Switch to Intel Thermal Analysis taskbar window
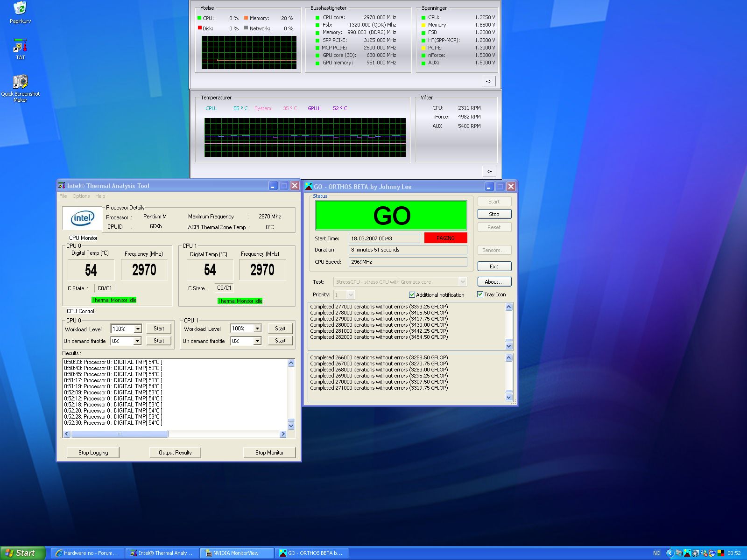The image size is (747, 560). (x=162, y=553)
